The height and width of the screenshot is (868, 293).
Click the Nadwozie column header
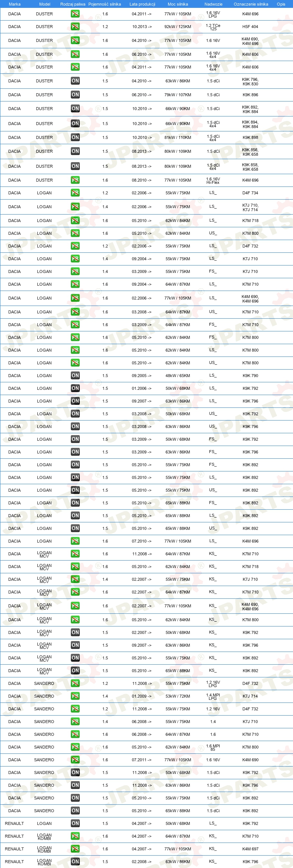point(214,4)
